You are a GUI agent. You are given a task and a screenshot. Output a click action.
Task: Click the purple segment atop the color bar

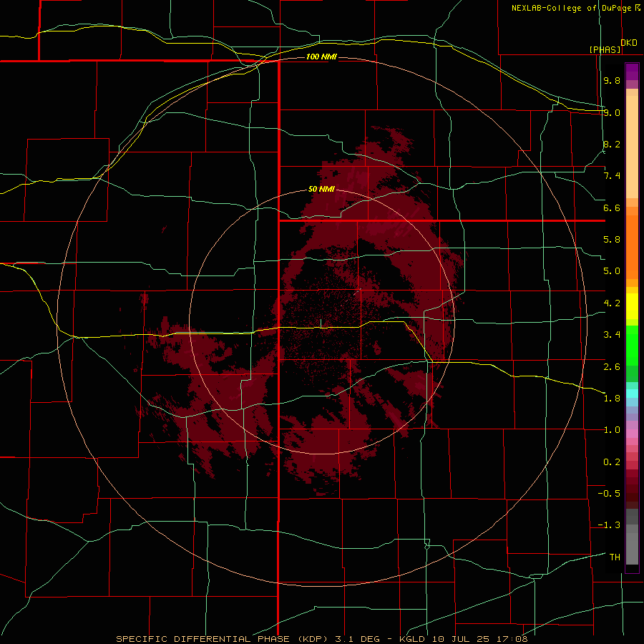point(632,72)
